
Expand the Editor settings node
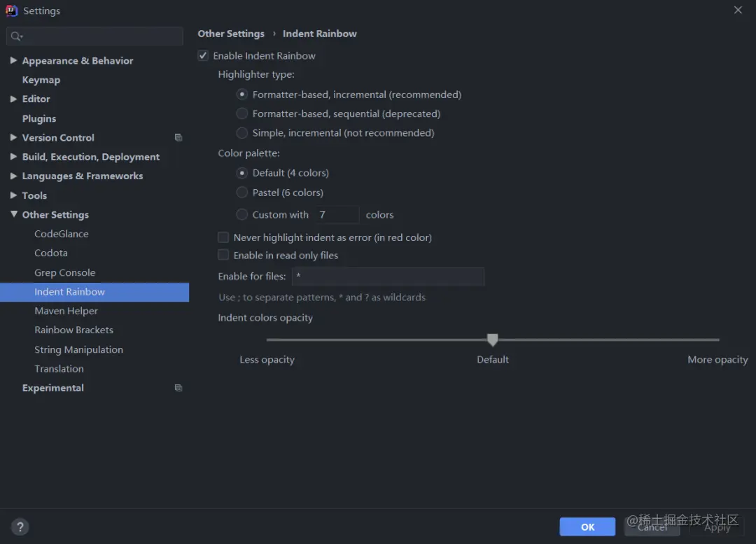(13, 99)
